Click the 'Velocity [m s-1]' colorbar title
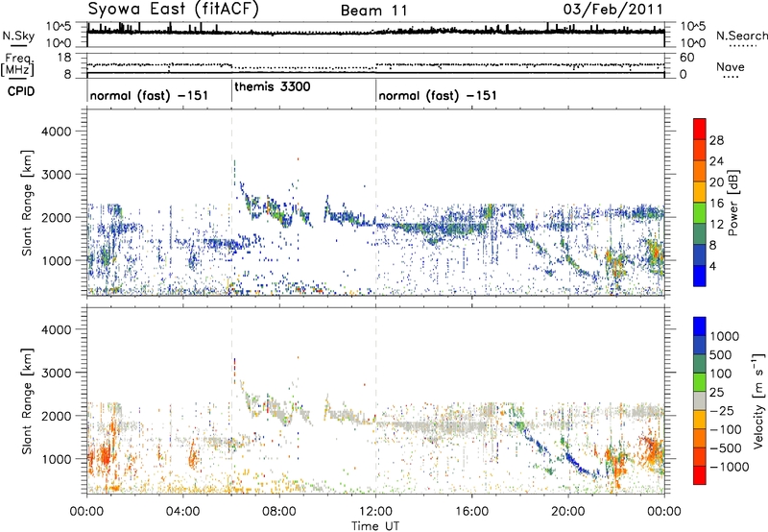Image resolution: width=768 pixels, height=532 pixels. (x=758, y=400)
